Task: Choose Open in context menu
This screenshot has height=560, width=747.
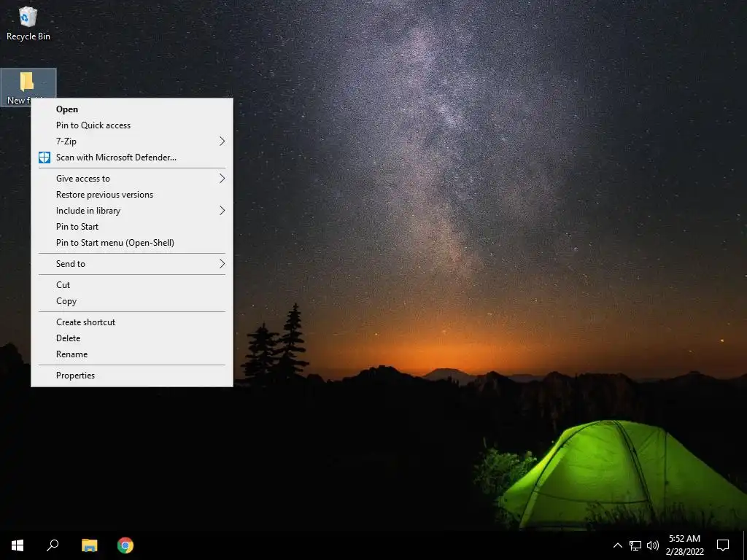Action: click(132, 109)
